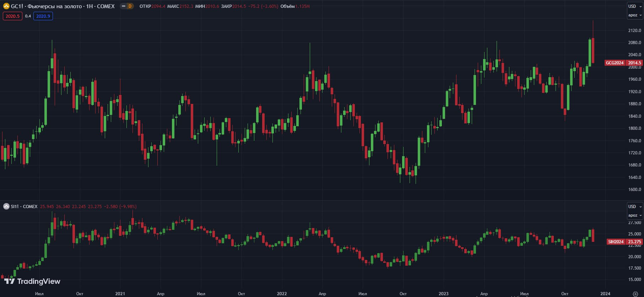The width and height of the screenshot is (644, 297).
Task: Click the SIH2024 contract price label
Action: point(616,242)
